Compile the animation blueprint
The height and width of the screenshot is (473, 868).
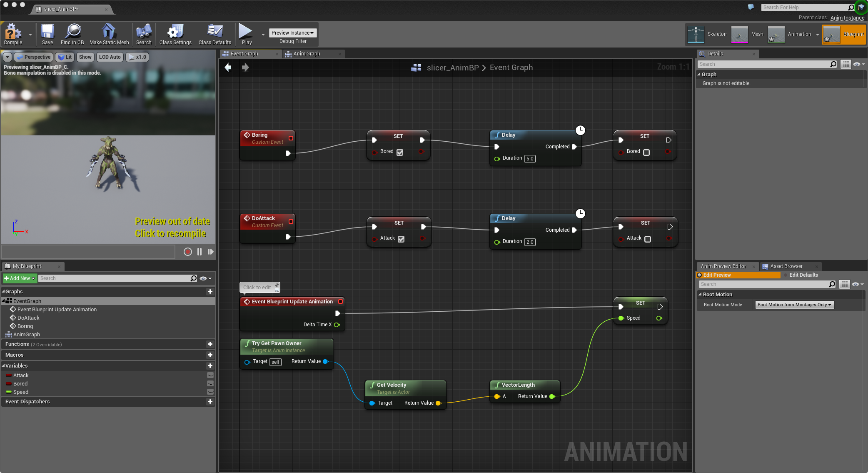(12, 34)
